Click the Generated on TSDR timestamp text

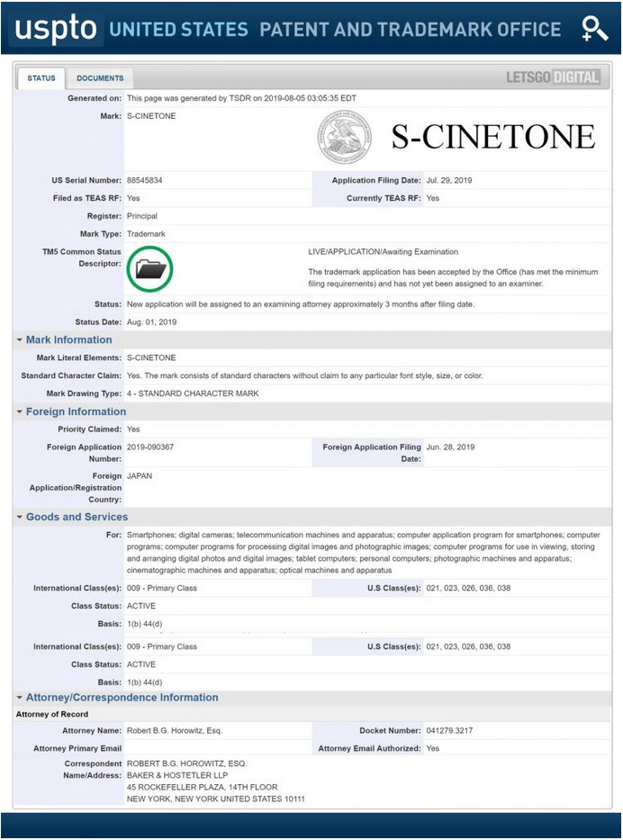(x=241, y=98)
